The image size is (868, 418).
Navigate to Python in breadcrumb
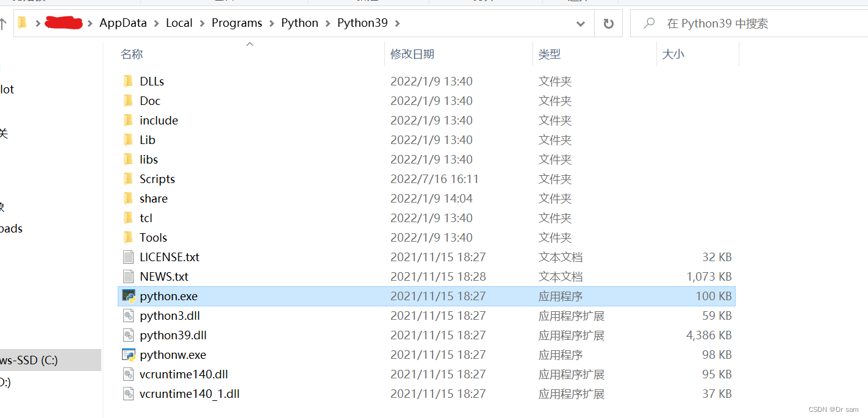point(299,23)
